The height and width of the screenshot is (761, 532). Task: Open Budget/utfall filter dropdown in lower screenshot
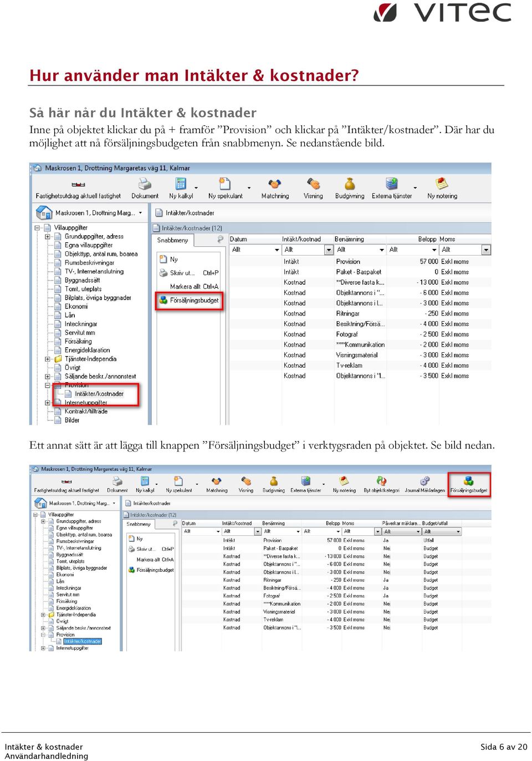(x=458, y=531)
